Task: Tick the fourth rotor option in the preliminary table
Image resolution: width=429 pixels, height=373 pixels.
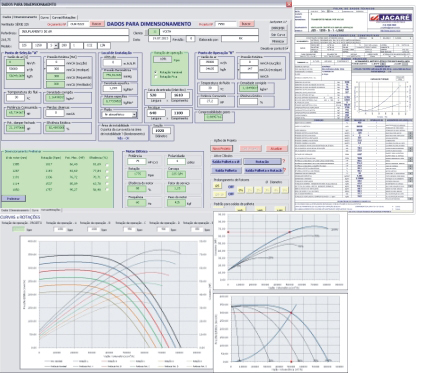Action: click(x=107, y=183)
